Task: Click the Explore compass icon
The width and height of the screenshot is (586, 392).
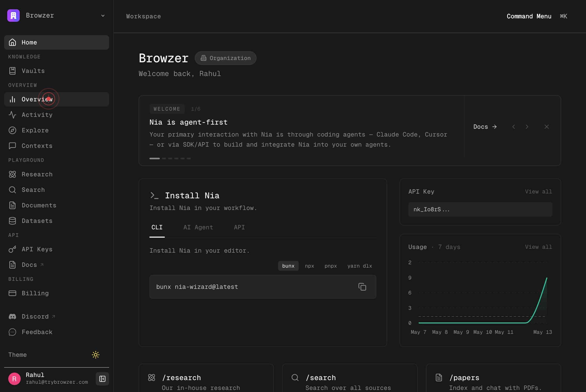Action: 12,130
